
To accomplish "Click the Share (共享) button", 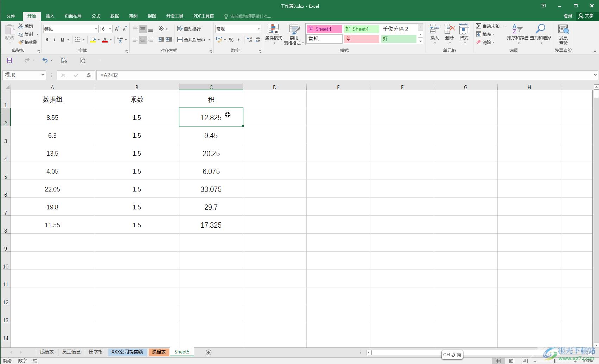I will pos(586,16).
